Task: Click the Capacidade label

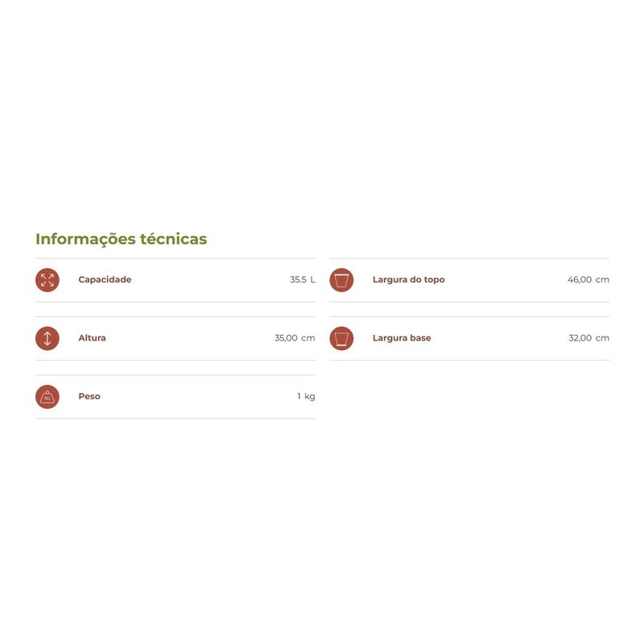Action: click(x=105, y=280)
